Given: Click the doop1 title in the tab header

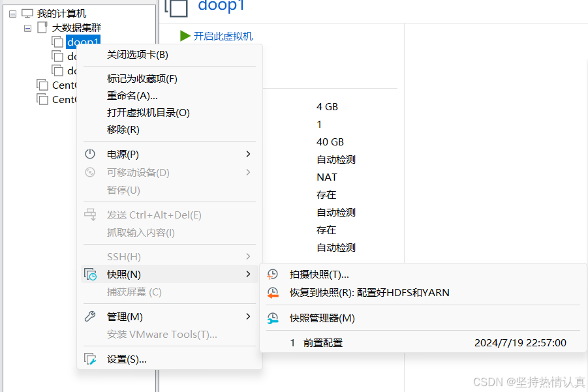Looking at the screenshot, I should (x=221, y=6).
